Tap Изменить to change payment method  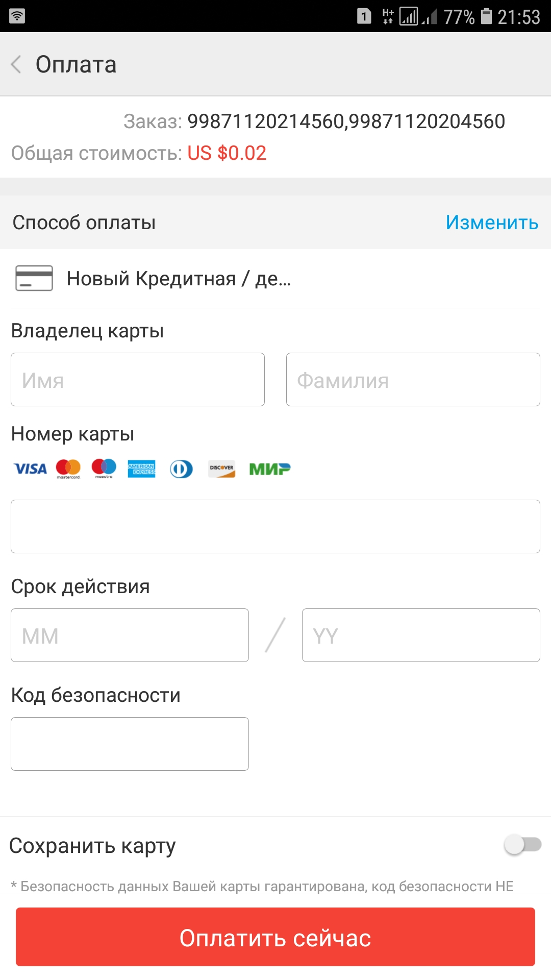[x=492, y=223]
